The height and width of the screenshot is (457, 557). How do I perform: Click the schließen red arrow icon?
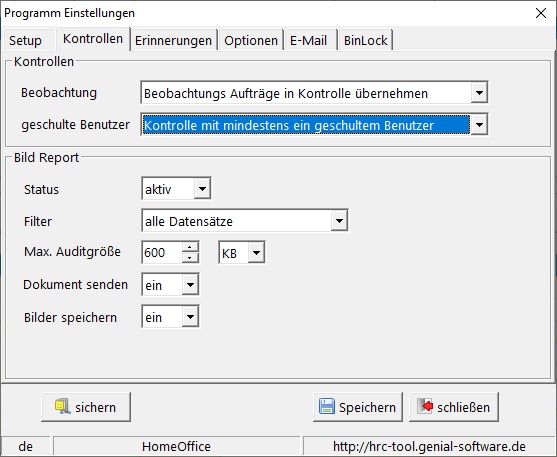point(425,406)
